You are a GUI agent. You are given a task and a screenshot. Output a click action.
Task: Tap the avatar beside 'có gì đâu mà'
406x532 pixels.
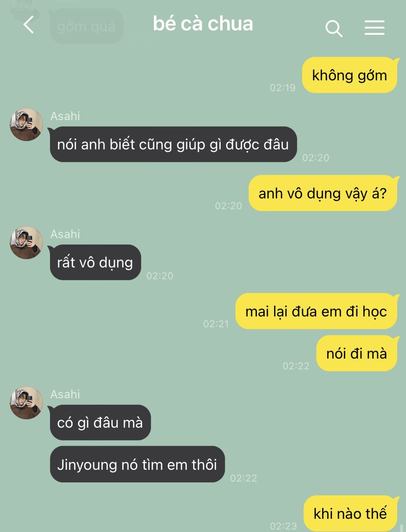[26, 403]
